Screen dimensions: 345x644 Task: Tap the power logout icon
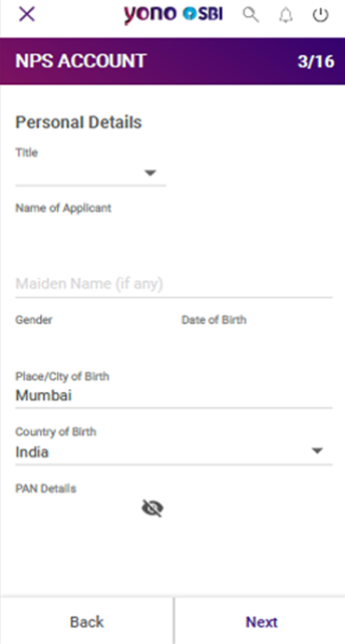(321, 15)
